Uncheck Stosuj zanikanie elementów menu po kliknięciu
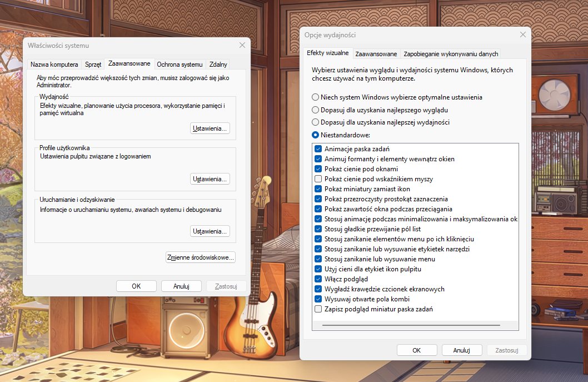The width and height of the screenshot is (588, 382). [x=318, y=239]
